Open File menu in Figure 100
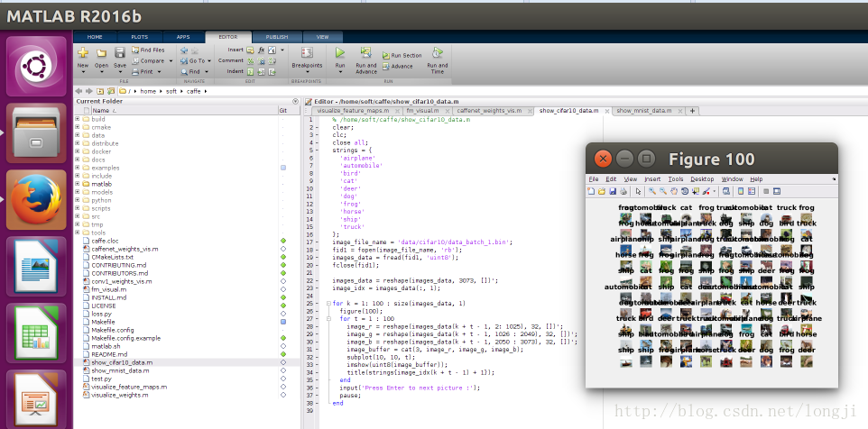 pos(594,179)
